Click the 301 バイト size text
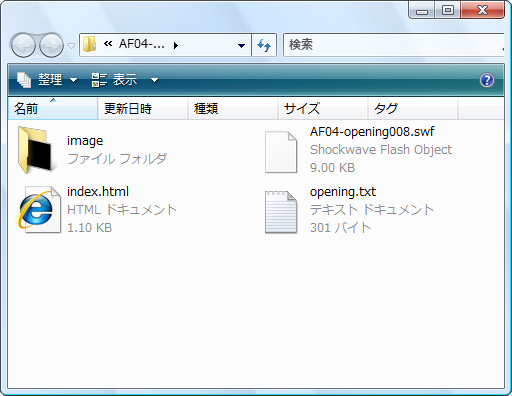The height and width of the screenshot is (396, 512). tap(340, 228)
